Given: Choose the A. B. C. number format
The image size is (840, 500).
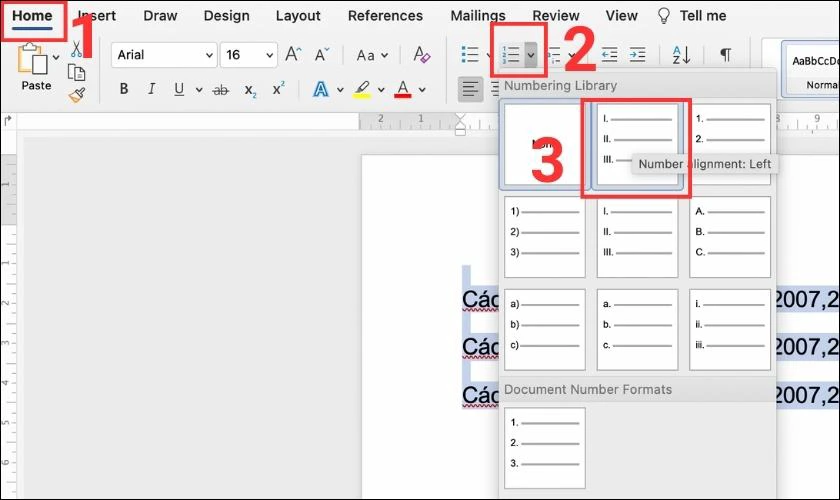Looking at the screenshot, I should click(x=730, y=237).
